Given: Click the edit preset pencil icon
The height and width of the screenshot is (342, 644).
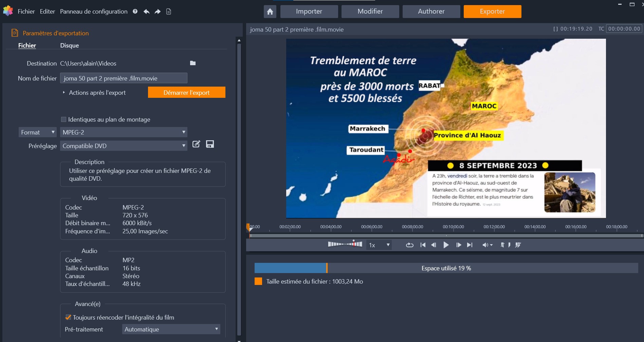Looking at the screenshot, I should (x=196, y=144).
